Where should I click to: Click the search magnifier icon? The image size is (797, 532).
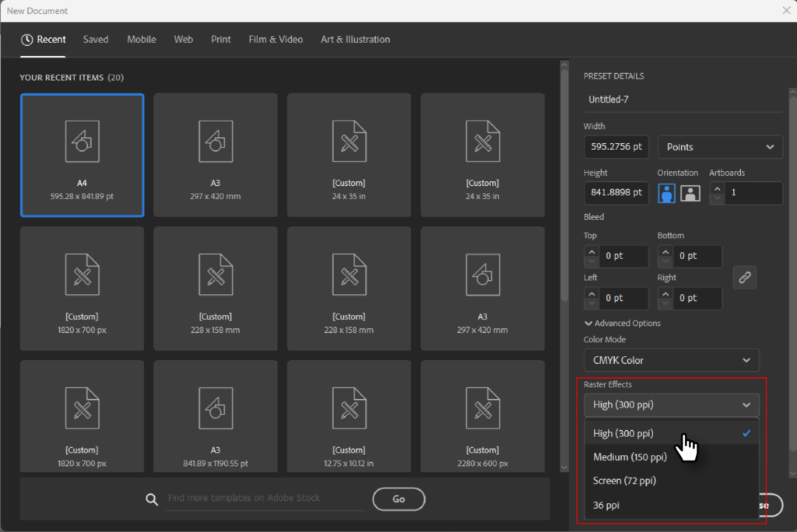[x=152, y=499]
